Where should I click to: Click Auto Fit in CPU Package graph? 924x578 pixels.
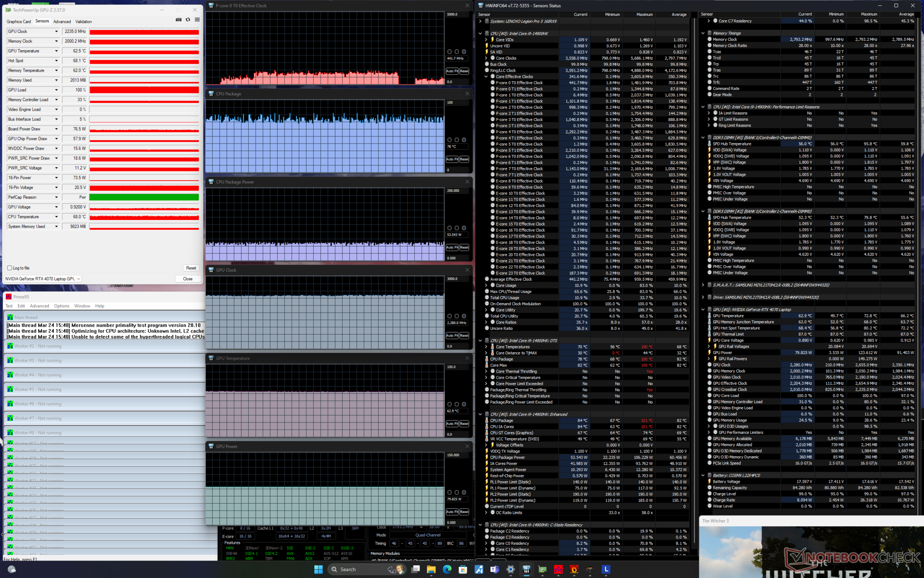point(451,159)
